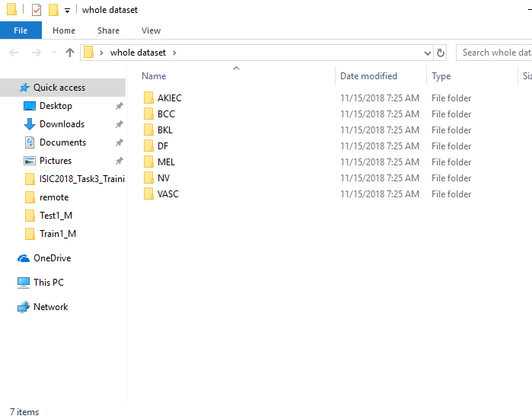Image resolution: width=532 pixels, height=419 pixels.
Task: Go up one folder level
Action: click(x=70, y=53)
